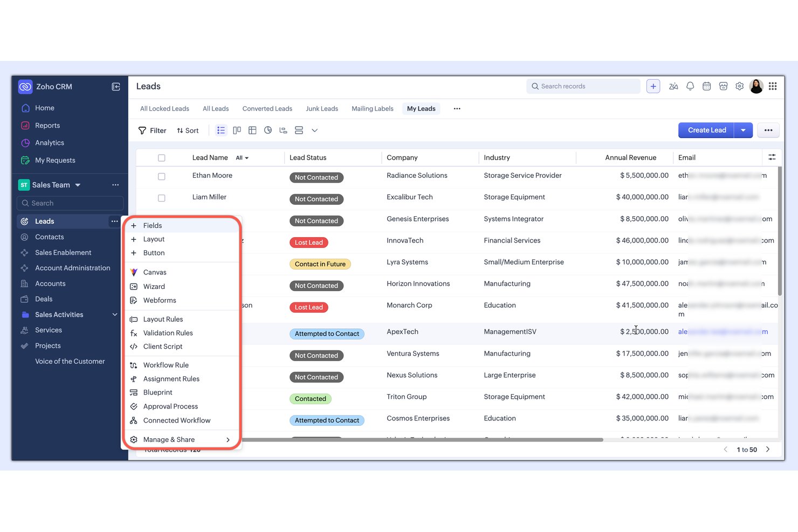Click the Search records field

click(x=583, y=86)
